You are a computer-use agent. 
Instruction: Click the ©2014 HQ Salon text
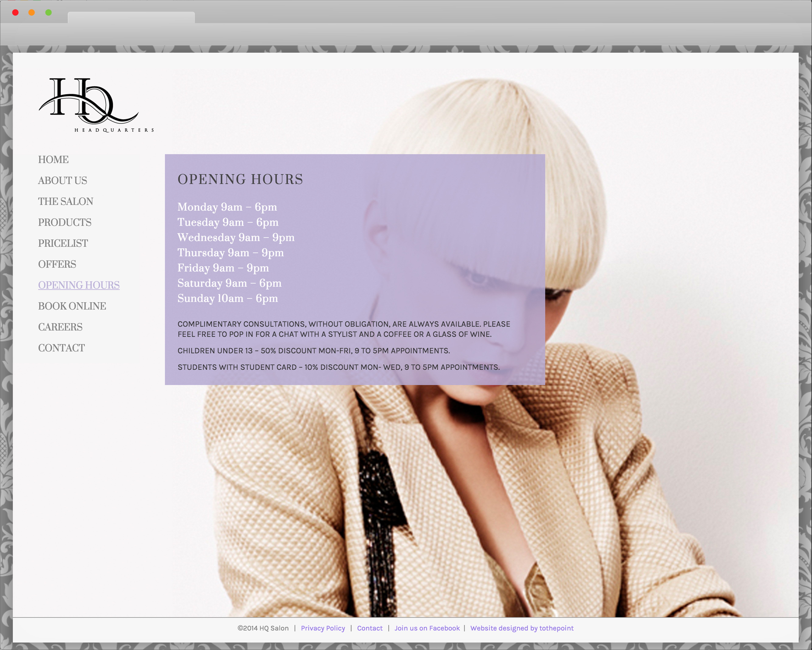(263, 628)
